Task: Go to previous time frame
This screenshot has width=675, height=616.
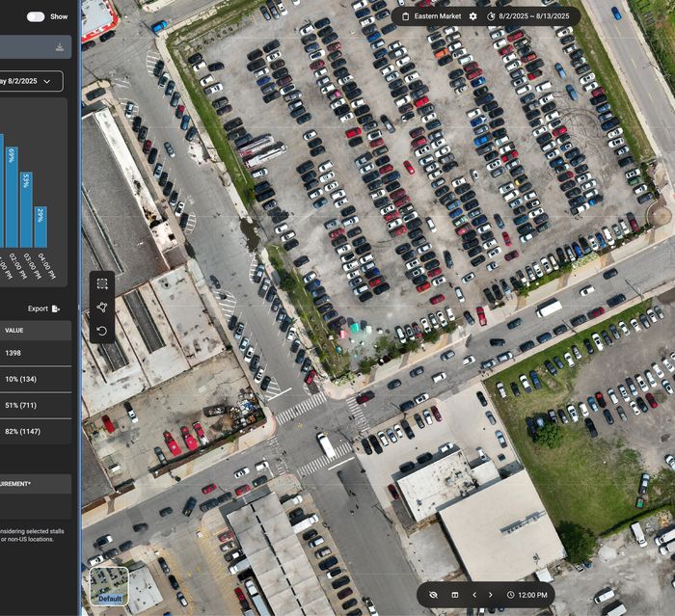Action: [474, 595]
